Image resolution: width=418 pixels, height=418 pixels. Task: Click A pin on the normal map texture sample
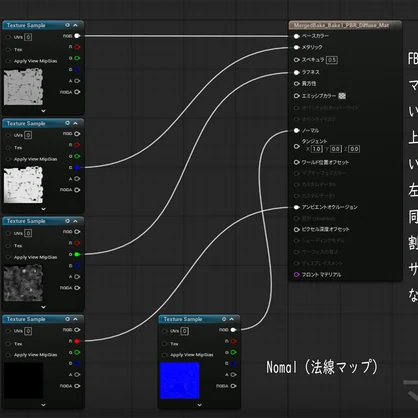(233, 375)
